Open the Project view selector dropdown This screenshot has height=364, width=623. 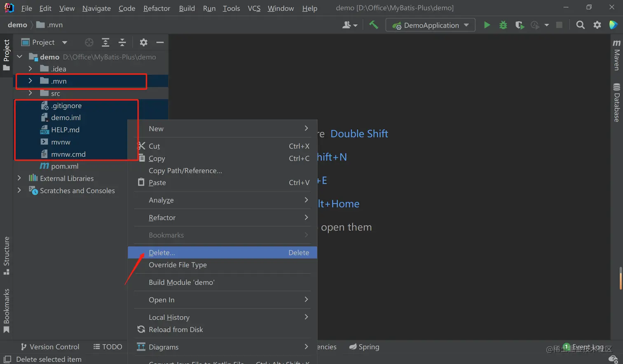coord(44,42)
